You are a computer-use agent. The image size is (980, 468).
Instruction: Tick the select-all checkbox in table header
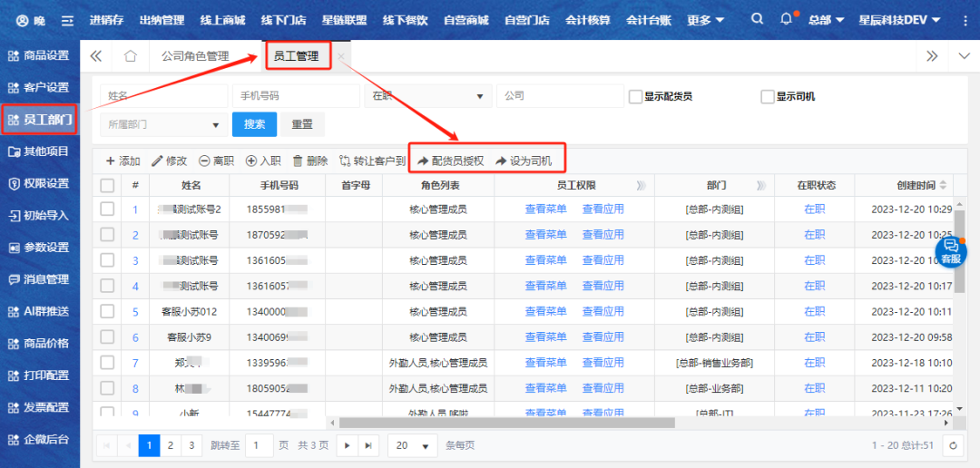click(x=107, y=185)
